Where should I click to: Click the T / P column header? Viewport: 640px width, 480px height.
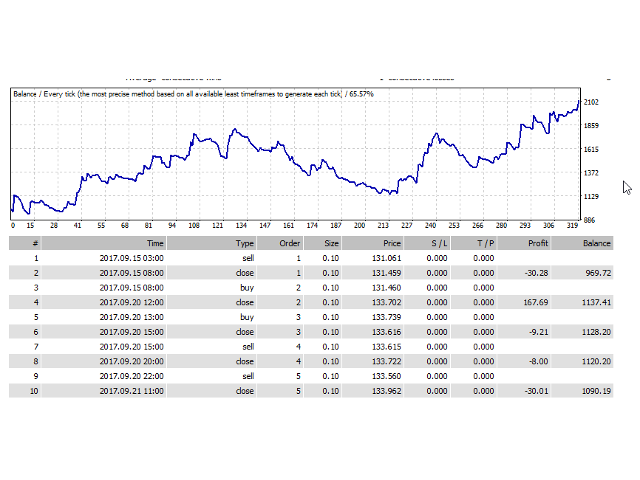click(474, 243)
